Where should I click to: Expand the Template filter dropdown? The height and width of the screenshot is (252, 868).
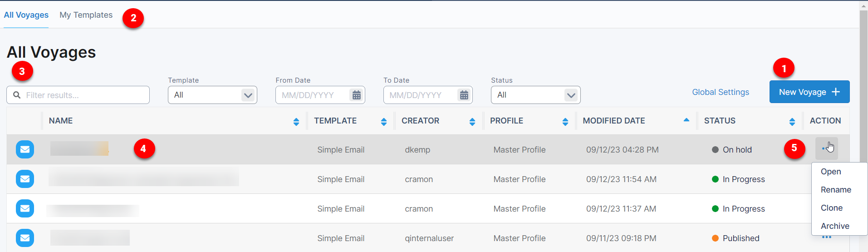(248, 95)
